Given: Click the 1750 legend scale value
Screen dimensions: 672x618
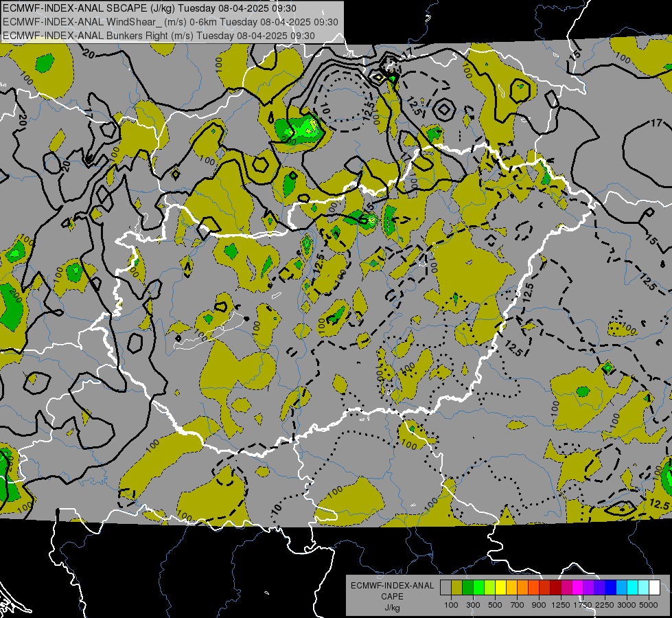Looking at the screenshot, I should [583, 605].
